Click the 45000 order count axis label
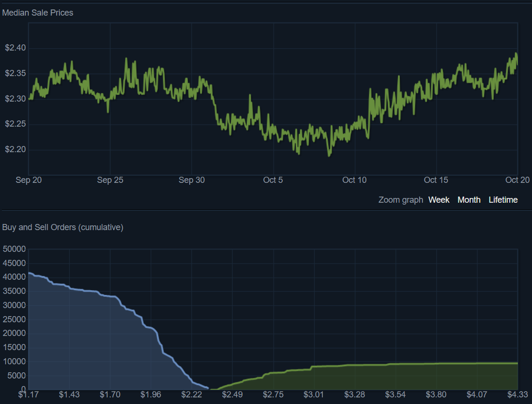Viewport: 532px width, 404px height. pyautogui.click(x=14, y=264)
